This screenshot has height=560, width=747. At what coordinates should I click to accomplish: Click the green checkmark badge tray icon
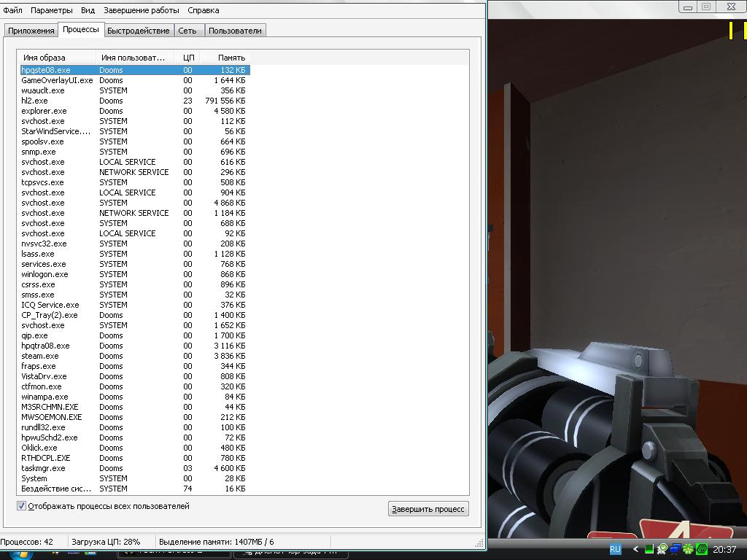662,549
